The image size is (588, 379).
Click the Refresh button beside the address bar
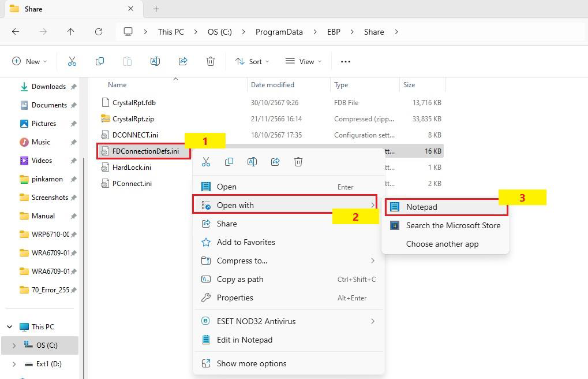tap(99, 32)
